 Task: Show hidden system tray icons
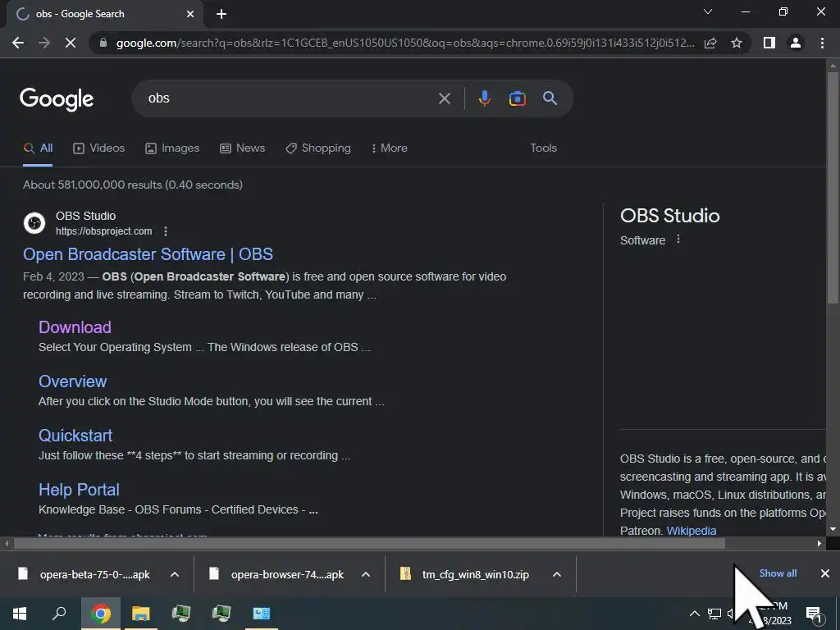tap(694, 614)
